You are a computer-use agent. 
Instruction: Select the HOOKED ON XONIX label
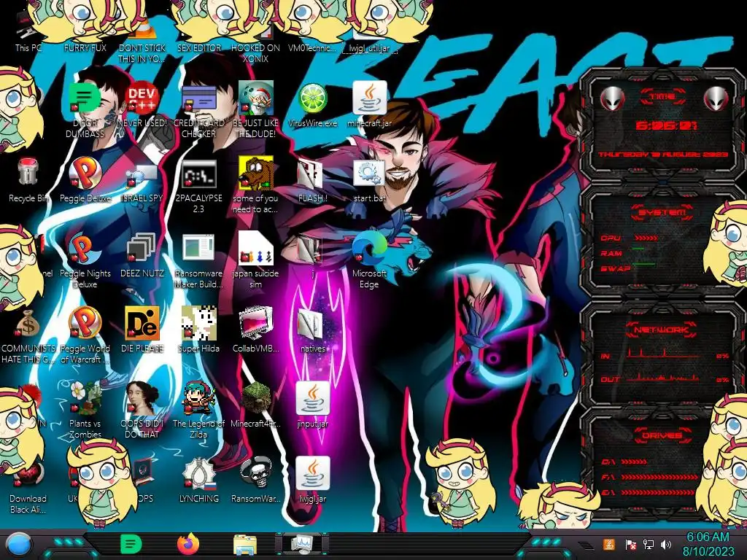pyautogui.click(x=256, y=53)
